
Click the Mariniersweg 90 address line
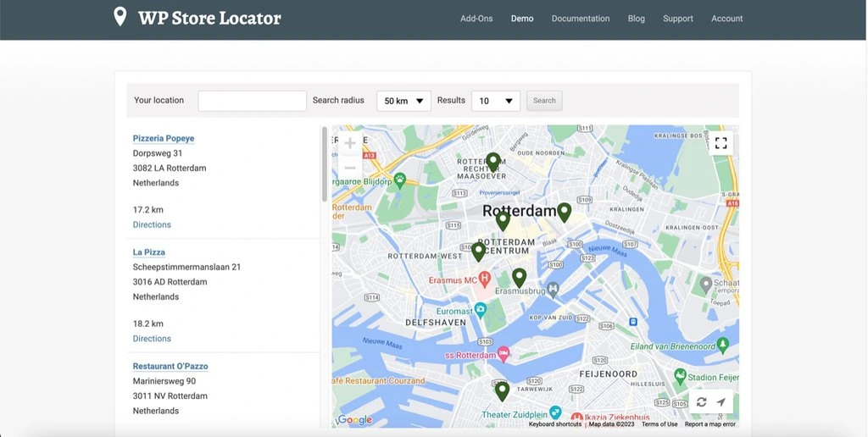point(164,381)
